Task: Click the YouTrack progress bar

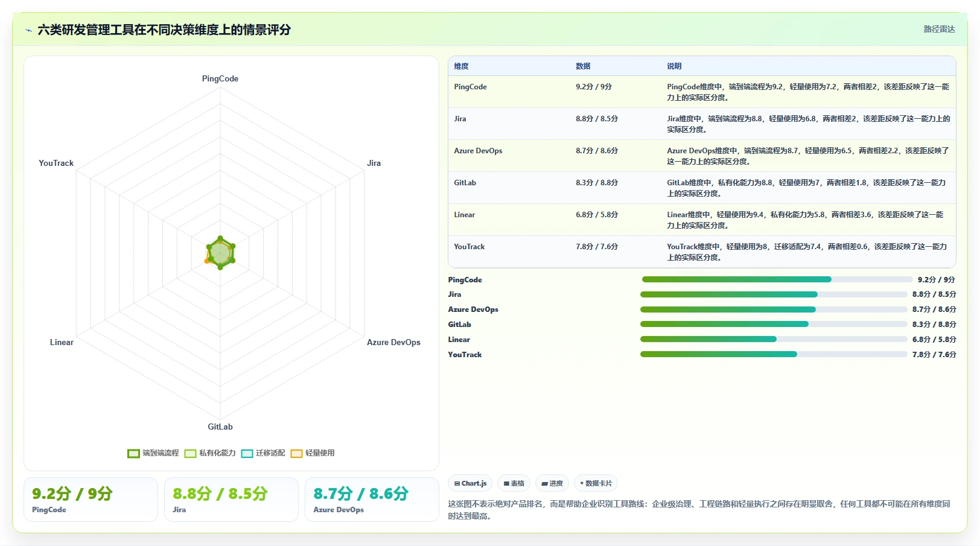Action: [774, 354]
